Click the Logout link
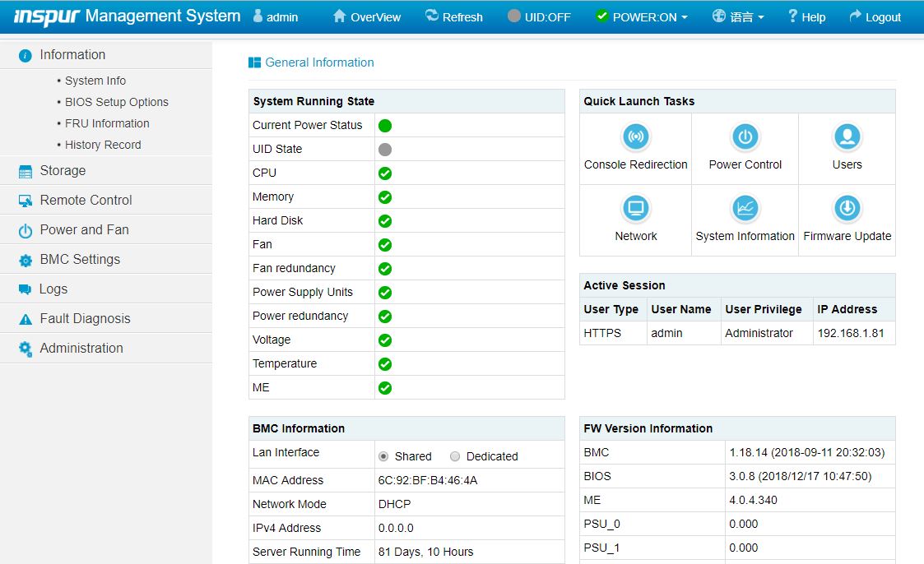 (x=875, y=16)
